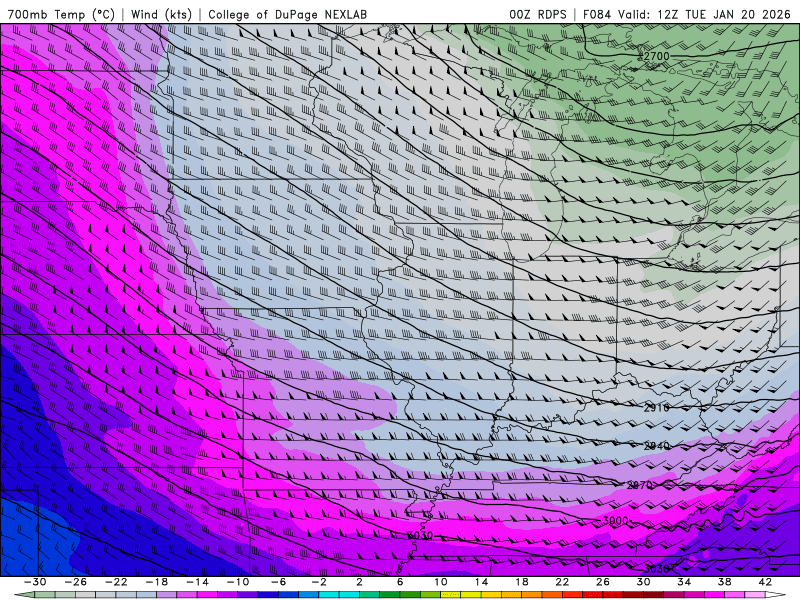Image resolution: width=800 pixels, height=600 pixels.
Task: Click the 2970 contour label
Action: click(x=639, y=485)
